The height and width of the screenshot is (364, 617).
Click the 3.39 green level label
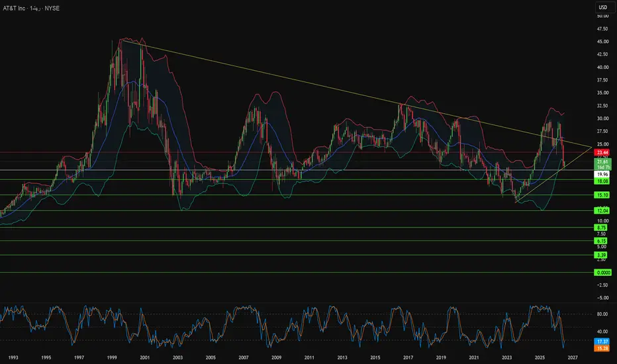coord(602,255)
